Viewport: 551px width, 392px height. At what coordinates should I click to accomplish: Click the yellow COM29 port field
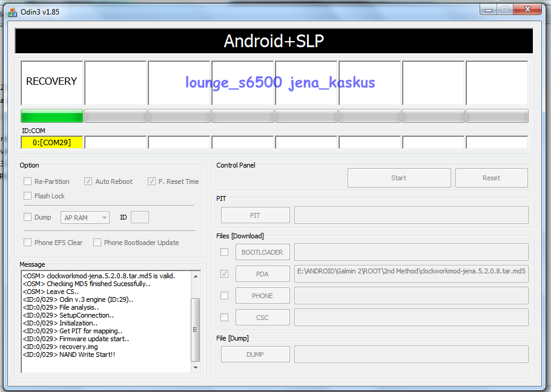[x=52, y=143]
